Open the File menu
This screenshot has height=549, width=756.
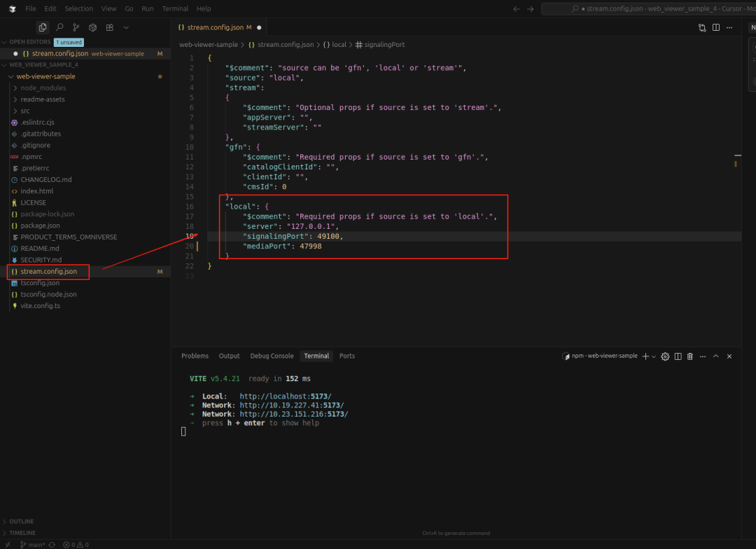30,8
